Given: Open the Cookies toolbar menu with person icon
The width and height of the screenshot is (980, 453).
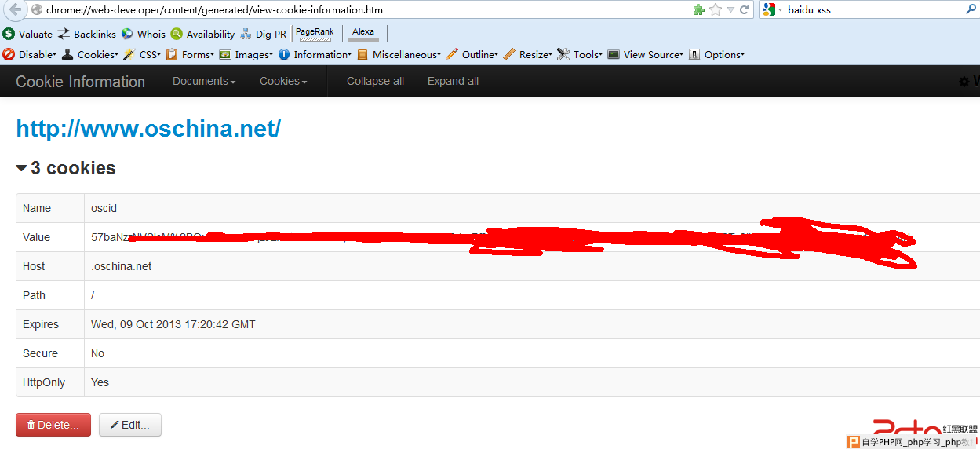Looking at the screenshot, I should tap(90, 54).
